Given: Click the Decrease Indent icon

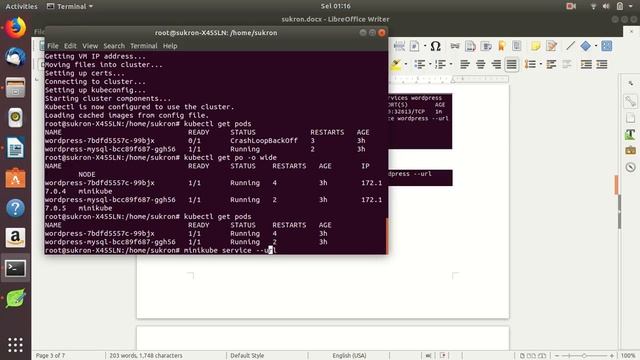Looking at the screenshot, I should [602, 64].
